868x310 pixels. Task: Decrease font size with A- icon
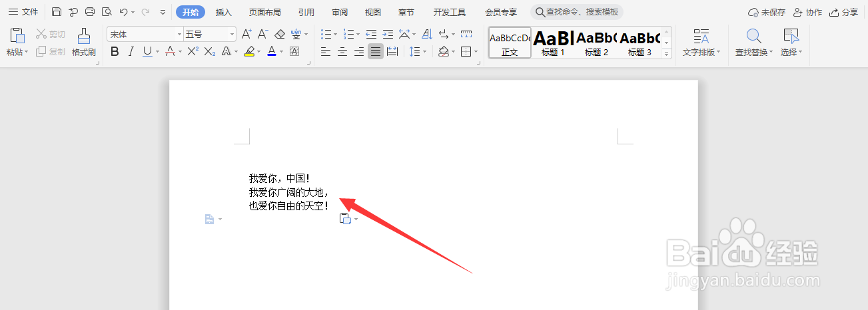[x=263, y=34]
